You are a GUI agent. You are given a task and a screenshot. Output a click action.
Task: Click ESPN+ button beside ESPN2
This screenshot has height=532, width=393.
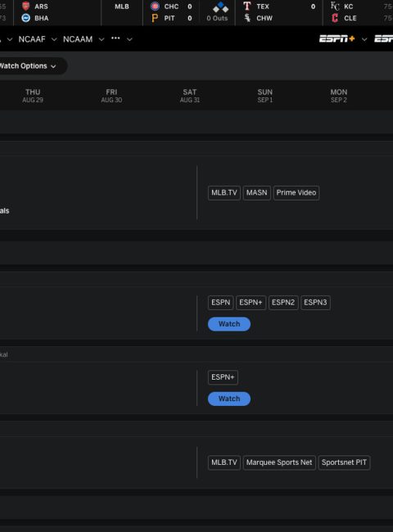[x=251, y=302]
